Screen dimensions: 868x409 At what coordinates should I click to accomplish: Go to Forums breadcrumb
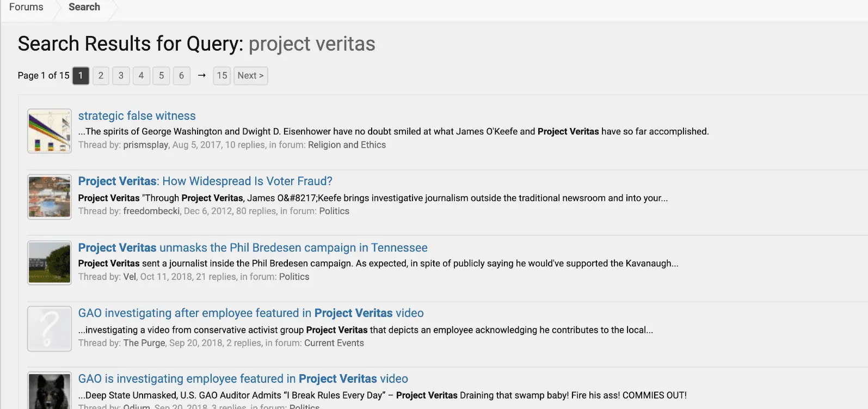(x=26, y=7)
